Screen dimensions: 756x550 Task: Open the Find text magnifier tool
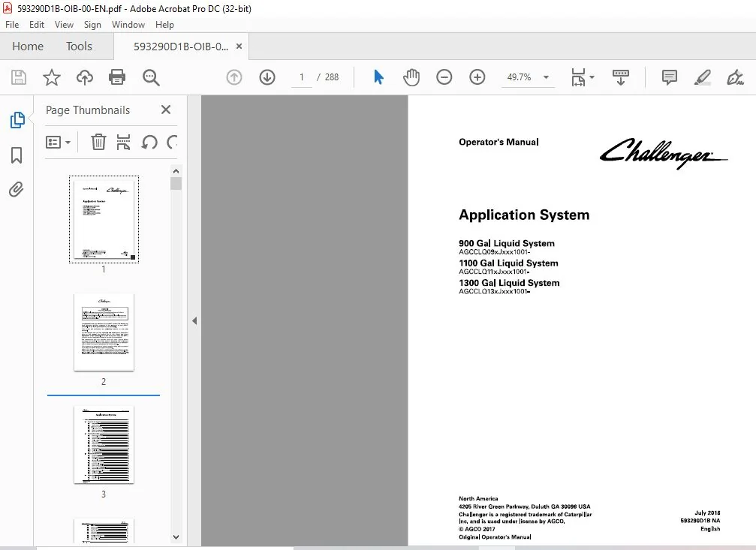151,77
